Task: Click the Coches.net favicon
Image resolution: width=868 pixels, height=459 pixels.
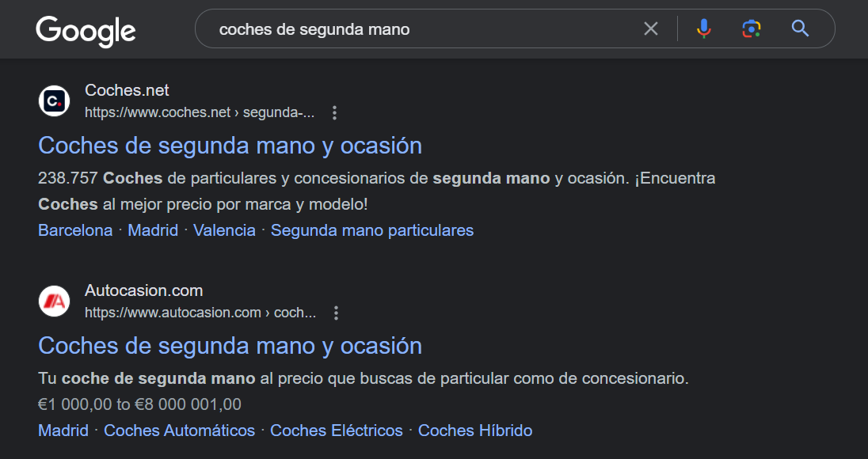Action: (54, 101)
